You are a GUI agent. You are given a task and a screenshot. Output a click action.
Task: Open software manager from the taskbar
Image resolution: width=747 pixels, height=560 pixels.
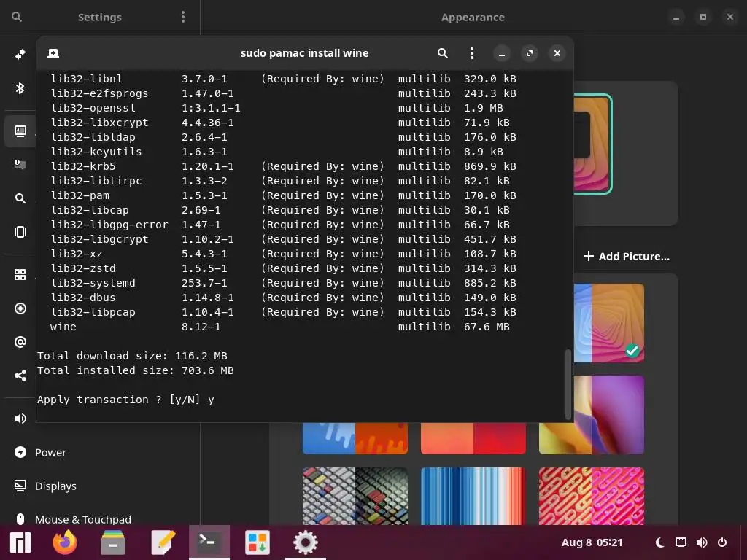[258, 542]
